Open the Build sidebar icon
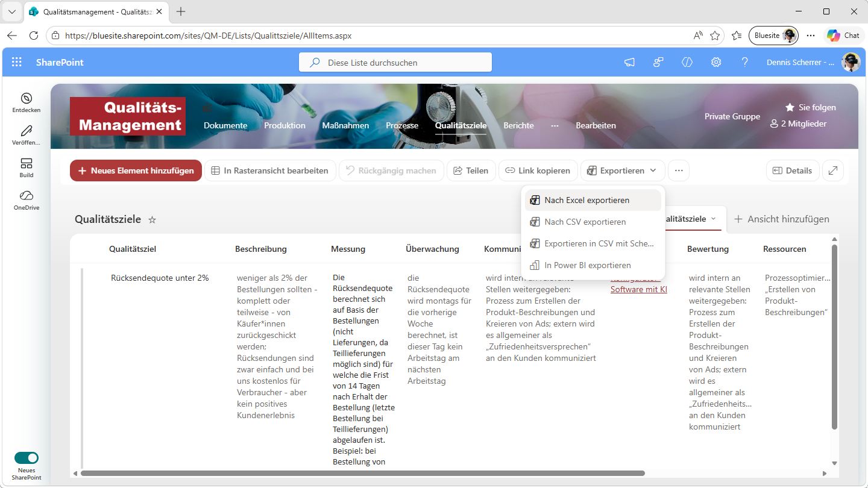 26,164
